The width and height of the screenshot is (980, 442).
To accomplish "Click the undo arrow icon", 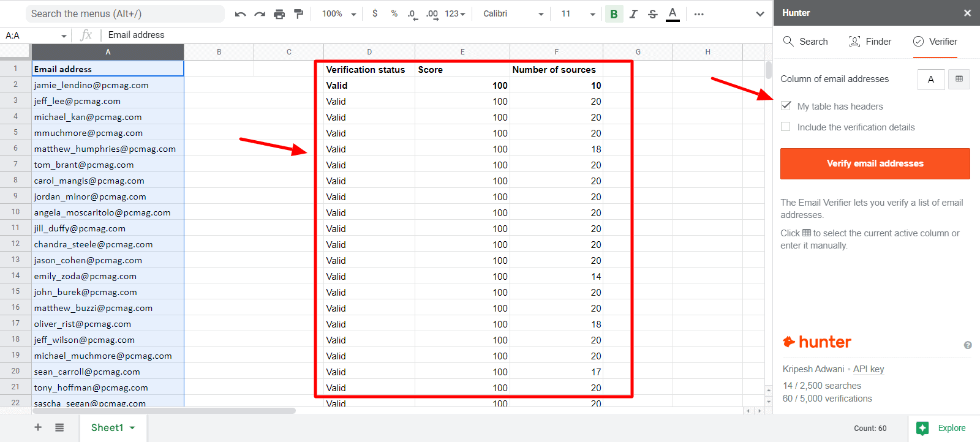I will tap(240, 14).
